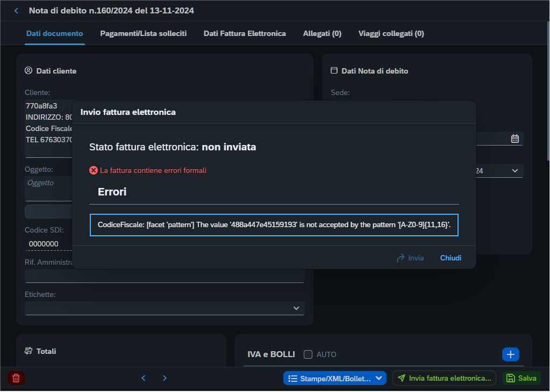The width and height of the screenshot is (550, 392).
Task: Select the CodiceFiscale error message row
Action: point(274,225)
